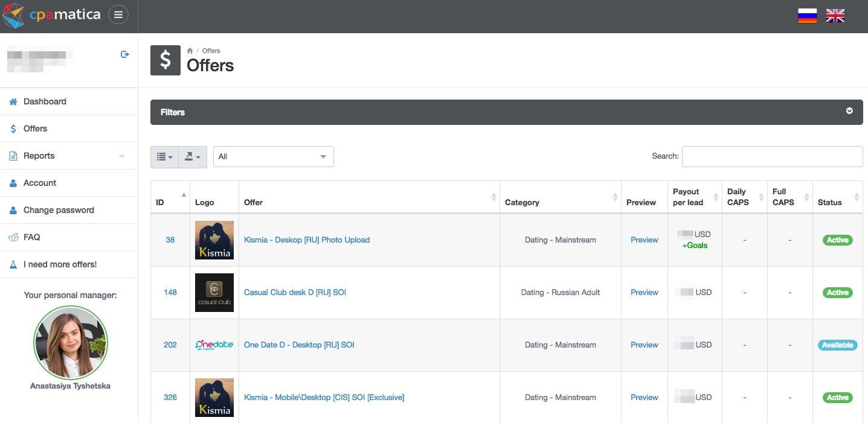Switch language using the UK flag

[835, 16]
